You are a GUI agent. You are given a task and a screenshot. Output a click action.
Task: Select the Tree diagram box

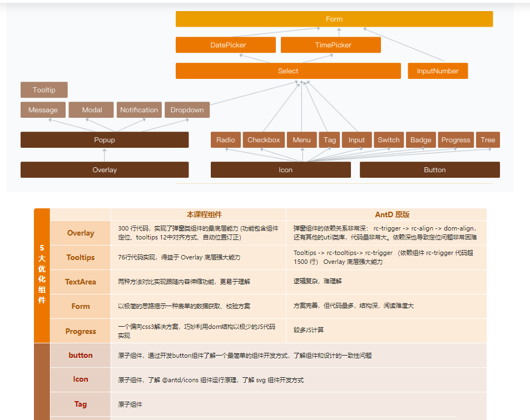(x=488, y=140)
